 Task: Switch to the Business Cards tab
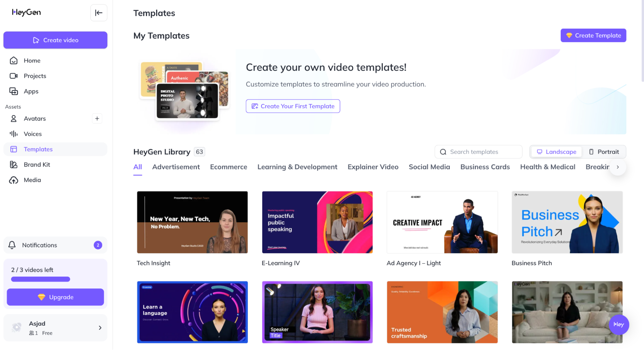[485, 167]
